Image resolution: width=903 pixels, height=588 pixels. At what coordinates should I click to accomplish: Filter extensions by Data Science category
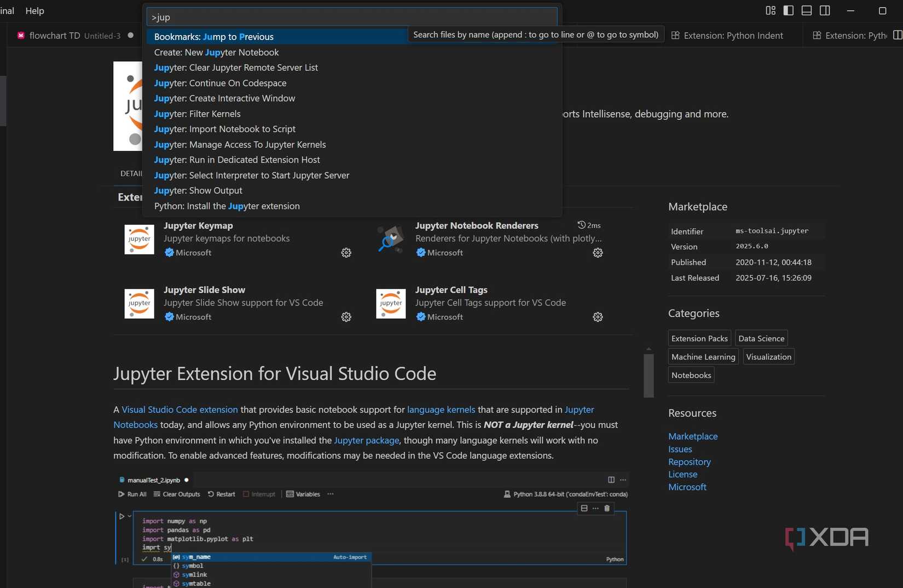coord(761,338)
